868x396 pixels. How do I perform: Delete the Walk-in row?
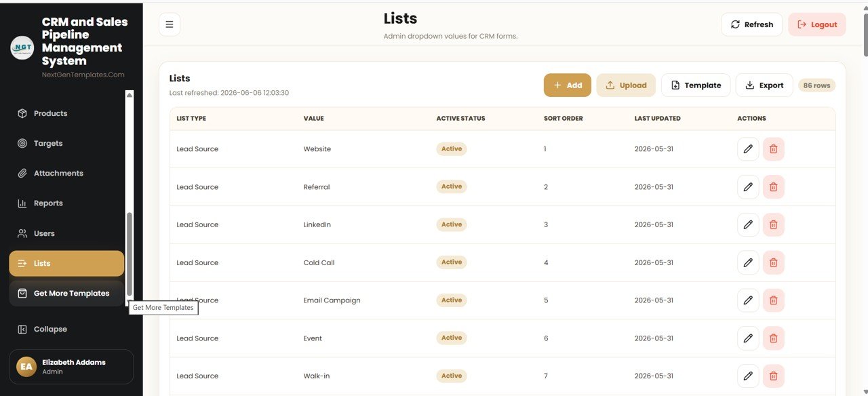tap(774, 376)
